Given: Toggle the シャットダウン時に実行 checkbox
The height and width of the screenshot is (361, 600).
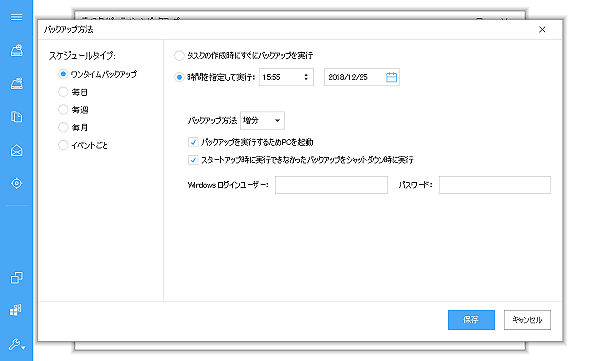Looking at the screenshot, I should click(x=193, y=160).
